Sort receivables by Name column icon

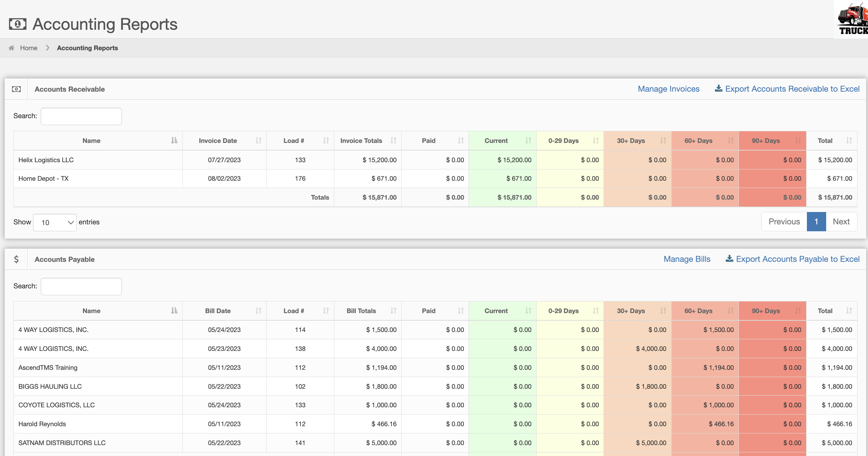(174, 141)
